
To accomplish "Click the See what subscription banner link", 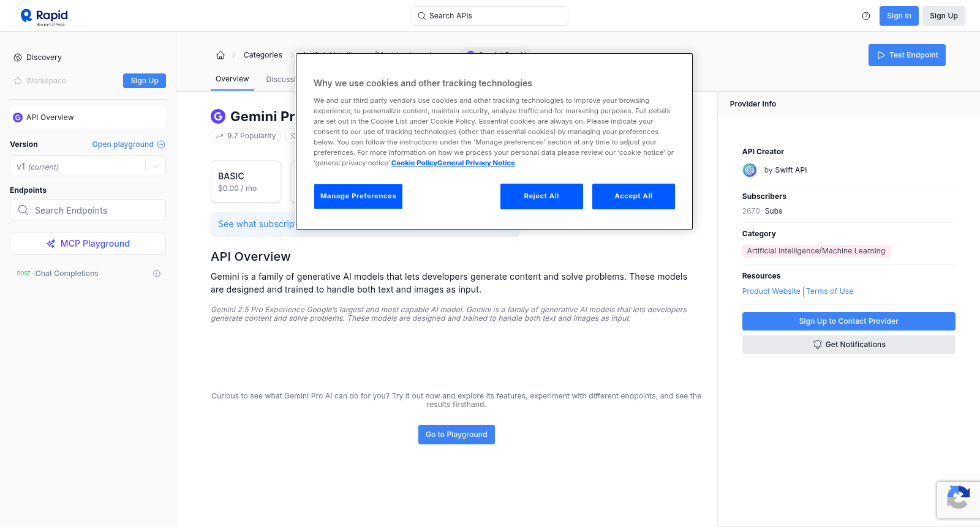I will point(257,224).
